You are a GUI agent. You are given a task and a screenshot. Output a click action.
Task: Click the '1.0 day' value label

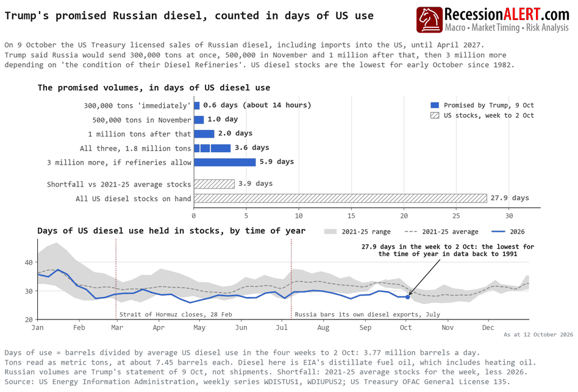tap(223, 119)
